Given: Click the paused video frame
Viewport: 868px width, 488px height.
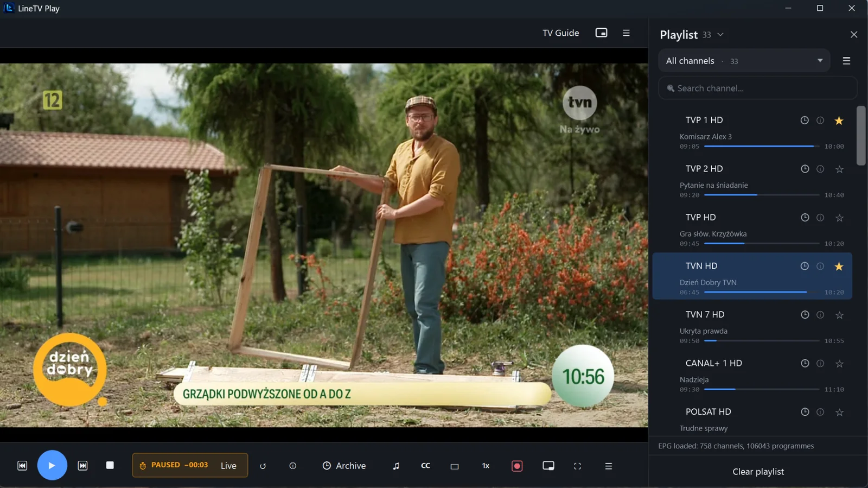Looking at the screenshot, I should tap(324, 245).
